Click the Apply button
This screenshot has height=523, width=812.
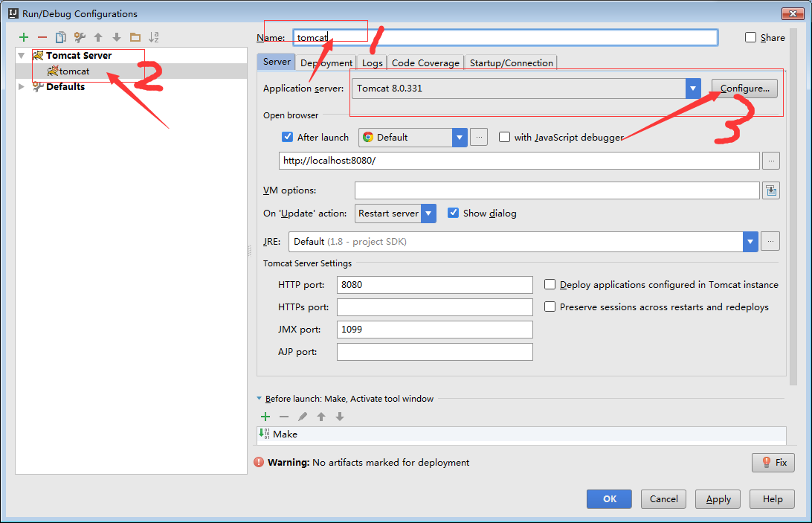click(718, 499)
